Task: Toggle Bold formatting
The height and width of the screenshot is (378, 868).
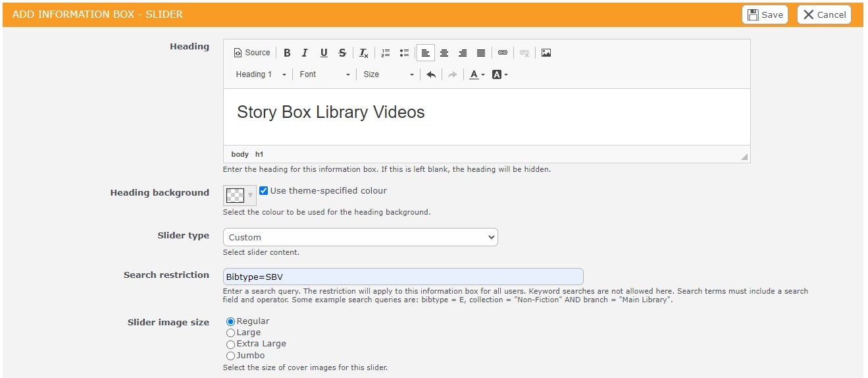Action: [x=287, y=53]
